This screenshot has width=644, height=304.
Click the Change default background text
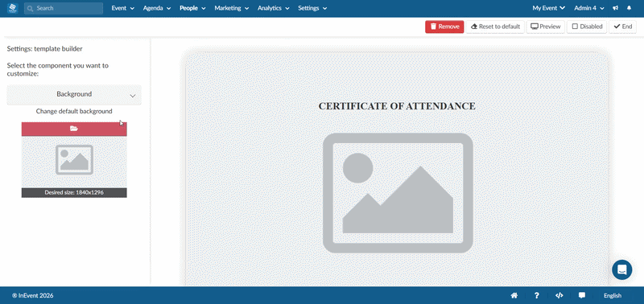[74, 111]
